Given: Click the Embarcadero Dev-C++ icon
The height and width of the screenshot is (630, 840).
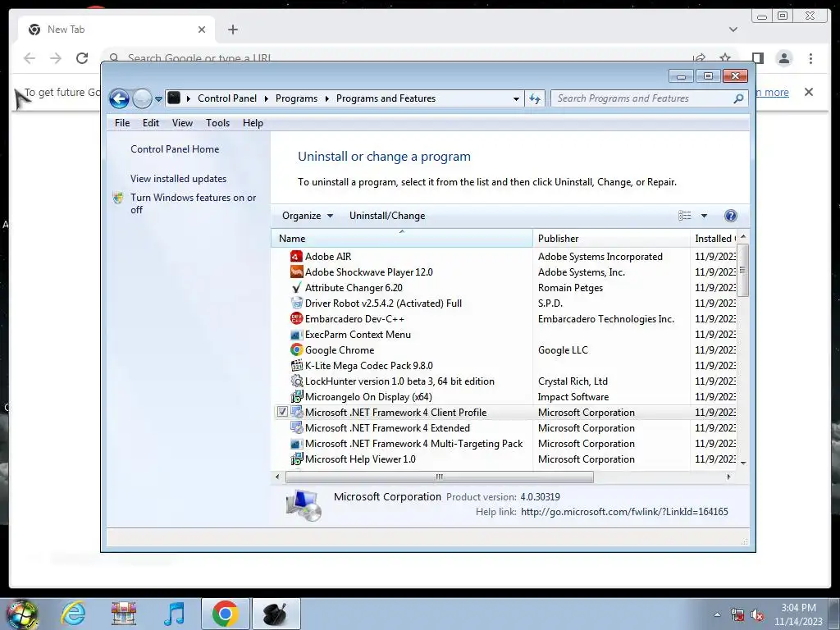Looking at the screenshot, I should (x=296, y=319).
